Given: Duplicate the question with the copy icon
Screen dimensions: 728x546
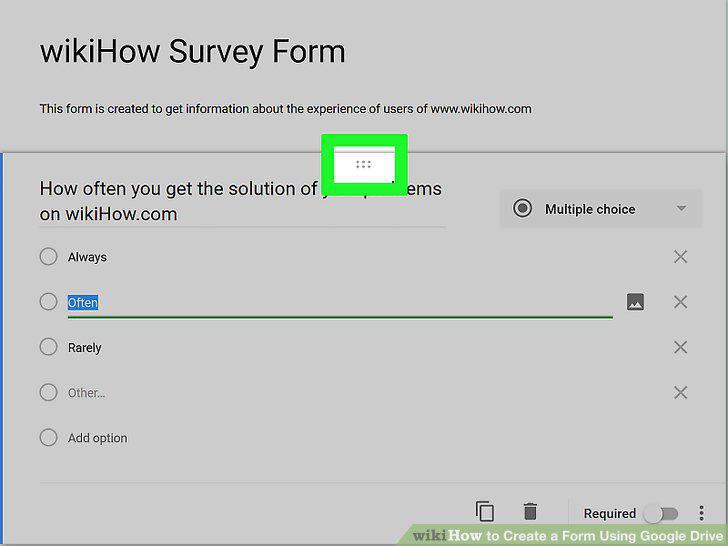Looking at the screenshot, I should [x=484, y=511].
